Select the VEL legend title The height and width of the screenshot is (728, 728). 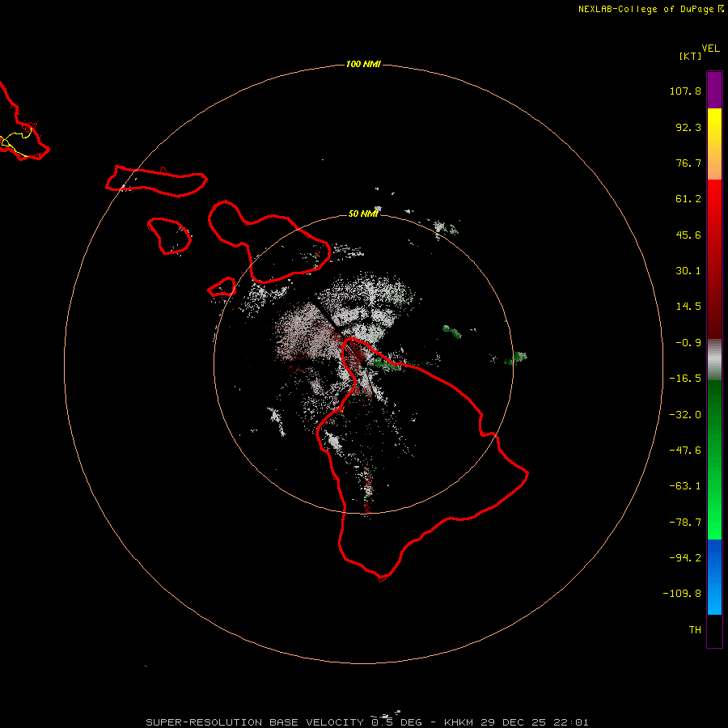[x=710, y=49]
